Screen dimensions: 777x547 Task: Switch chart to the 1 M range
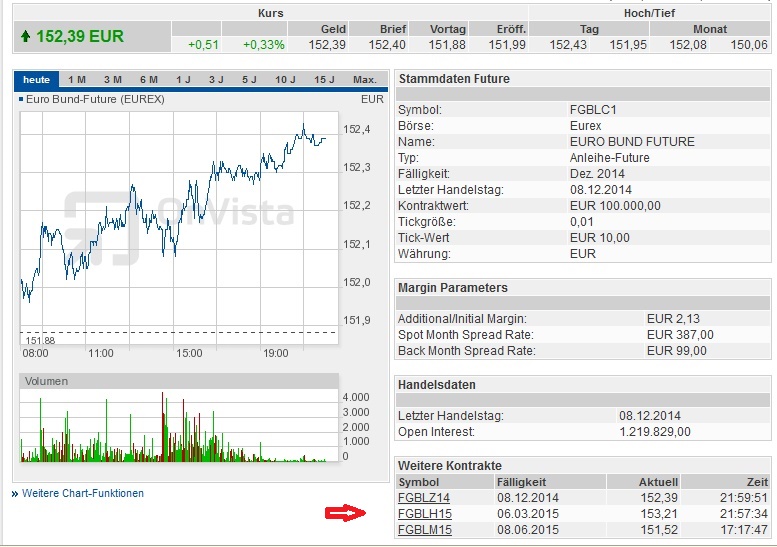[77, 80]
